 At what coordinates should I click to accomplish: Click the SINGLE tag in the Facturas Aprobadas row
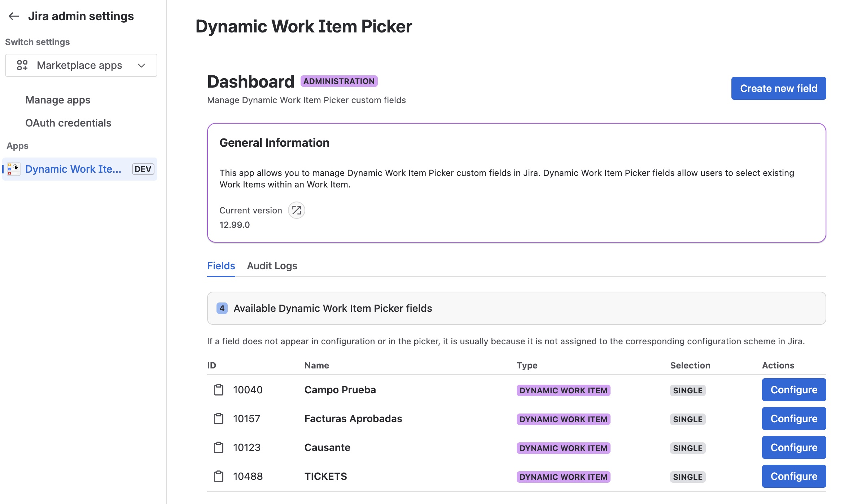[x=688, y=419]
